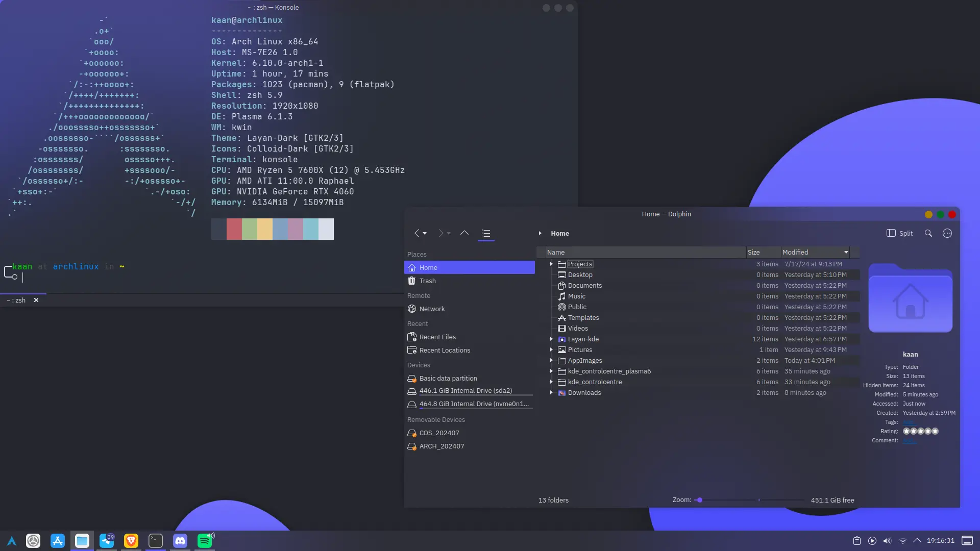Select the Music folder icon
The width and height of the screenshot is (980, 551).
click(x=562, y=296)
